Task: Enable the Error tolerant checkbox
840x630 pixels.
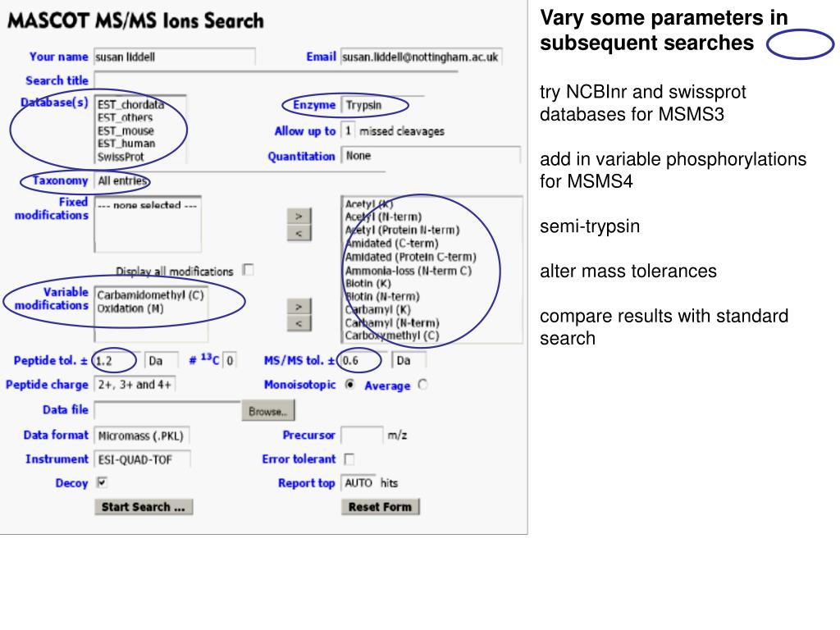Action: pos(349,459)
